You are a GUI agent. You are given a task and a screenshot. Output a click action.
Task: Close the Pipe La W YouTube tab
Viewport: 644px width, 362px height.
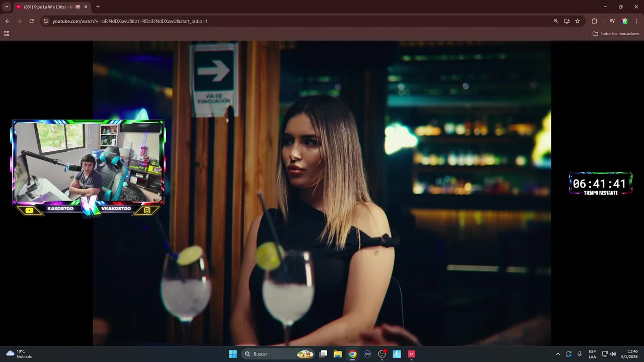pyautogui.click(x=86, y=7)
